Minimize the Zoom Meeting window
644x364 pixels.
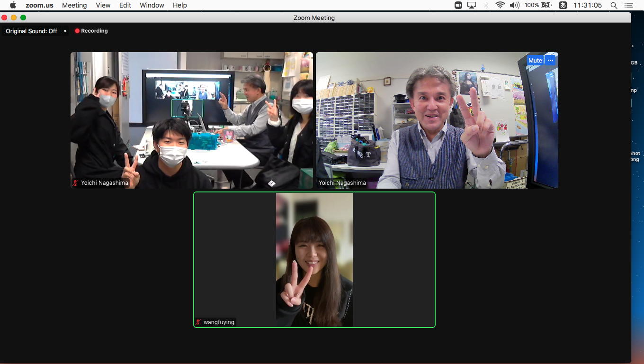(14, 18)
